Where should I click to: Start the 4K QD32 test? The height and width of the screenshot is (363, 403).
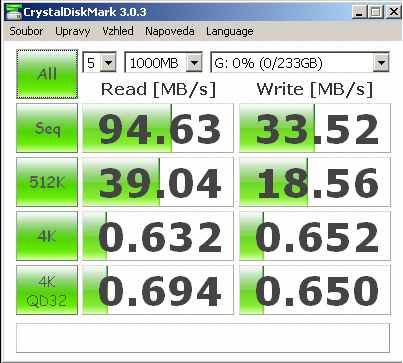coord(47,290)
